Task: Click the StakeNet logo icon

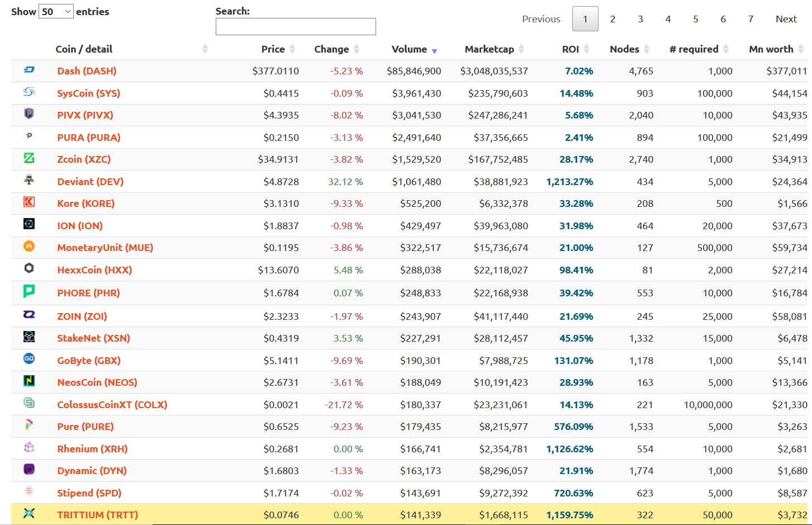Action: 29,336
